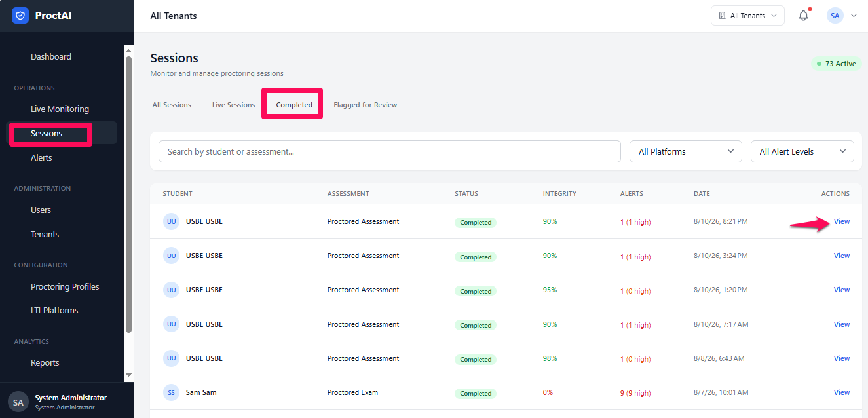Click the All Tenants page title
The image size is (868, 418).
pyautogui.click(x=174, y=16)
